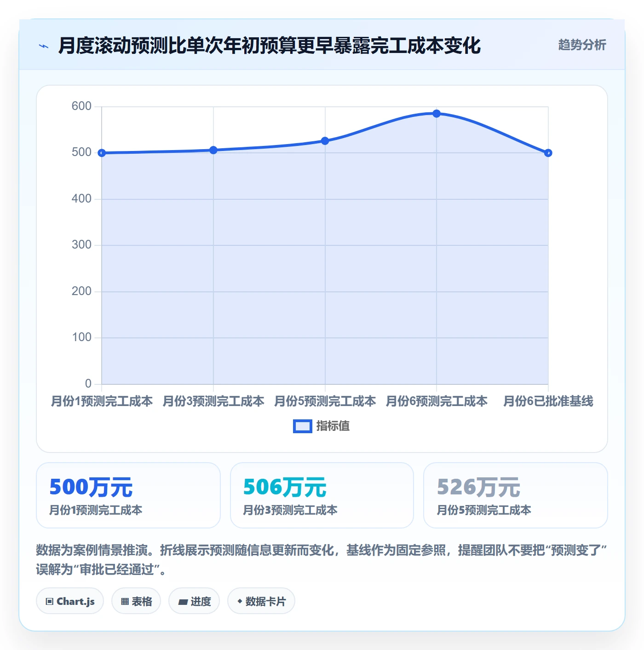
Task: Click the 月份5预测完工成本 data point on chart
Action: tap(325, 141)
